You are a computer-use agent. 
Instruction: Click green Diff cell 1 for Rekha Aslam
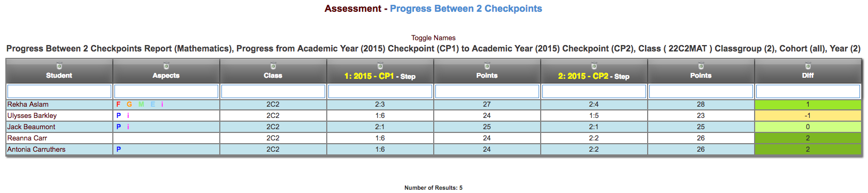[808, 105]
